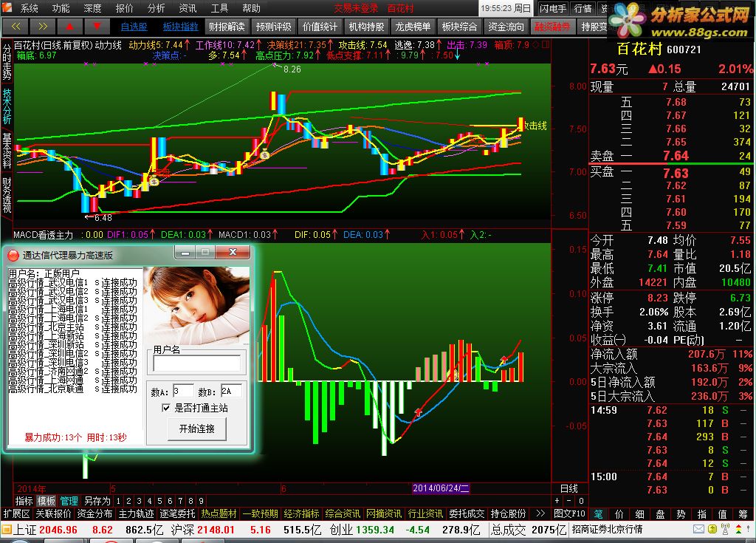This screenshot has height=543, width=756.
Task: Select the 分时走势 side tab
Action: (x=7, y=62)
